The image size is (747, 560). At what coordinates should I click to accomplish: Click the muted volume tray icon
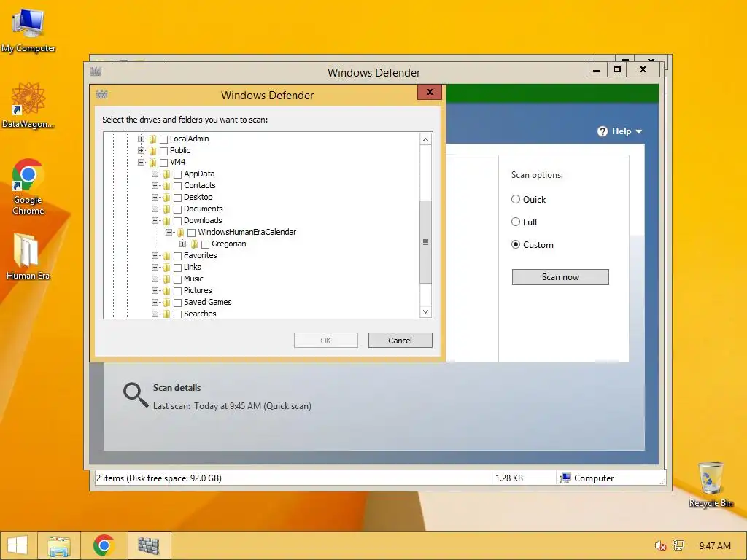click(x=660, y=545)
